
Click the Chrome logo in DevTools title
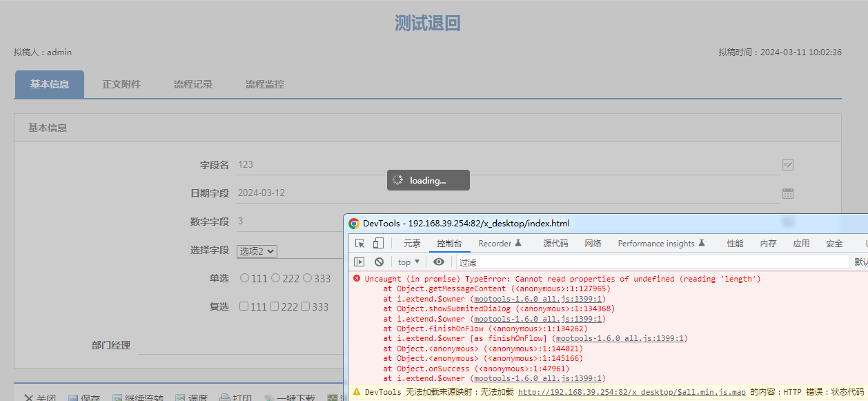(354, 224)
